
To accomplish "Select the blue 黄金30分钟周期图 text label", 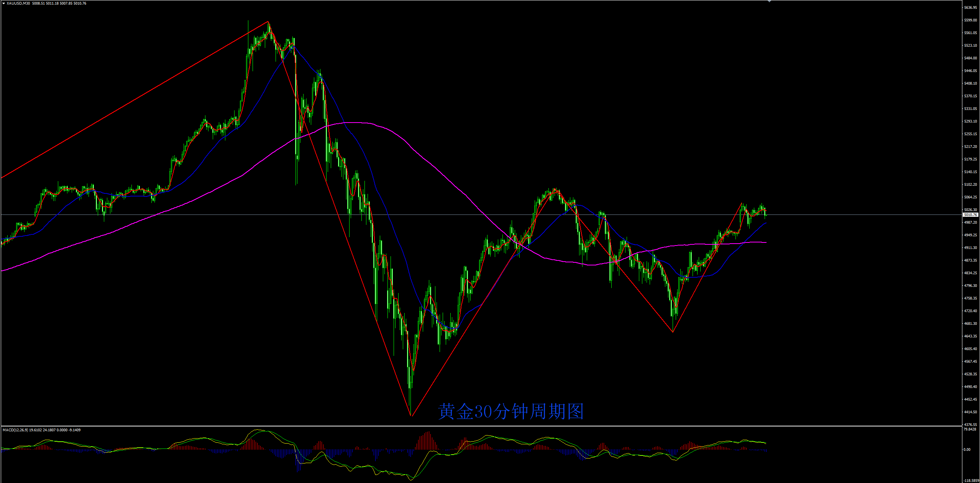I will (x=511, y=412).
